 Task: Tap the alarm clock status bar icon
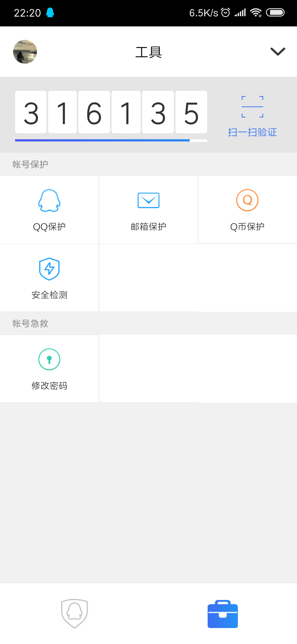(x=226, y=13)
